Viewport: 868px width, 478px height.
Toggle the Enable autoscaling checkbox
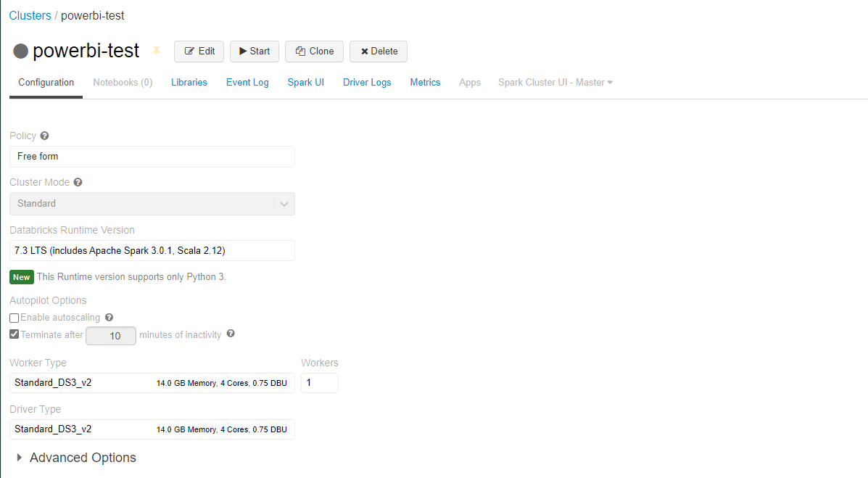[15, 318]
